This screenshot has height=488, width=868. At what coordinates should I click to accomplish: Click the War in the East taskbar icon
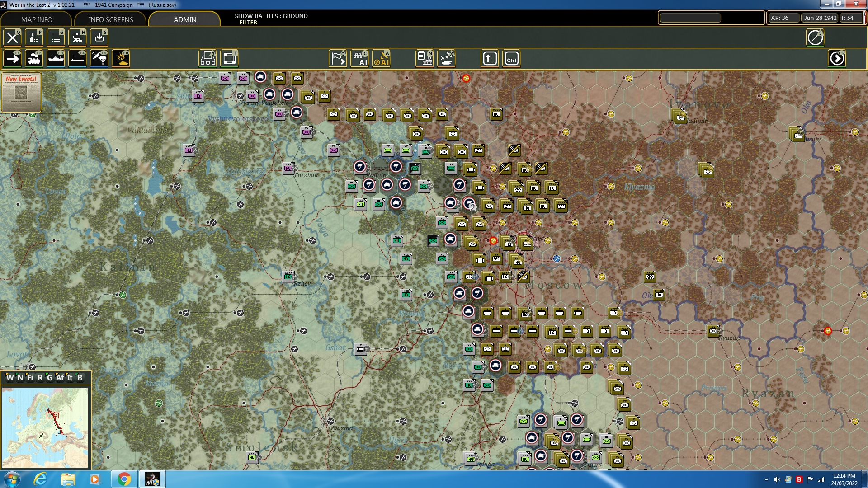(x=152, y=479)
